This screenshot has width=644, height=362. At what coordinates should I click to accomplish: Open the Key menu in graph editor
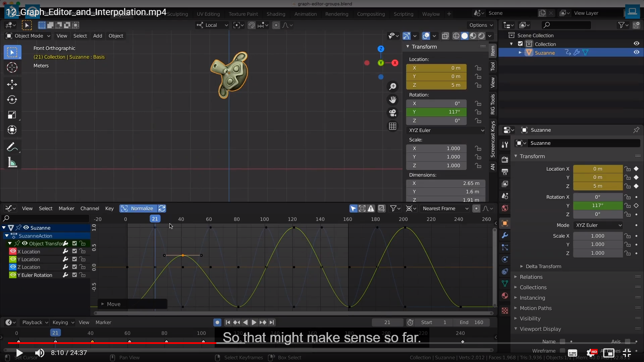[x=109, y=208]
